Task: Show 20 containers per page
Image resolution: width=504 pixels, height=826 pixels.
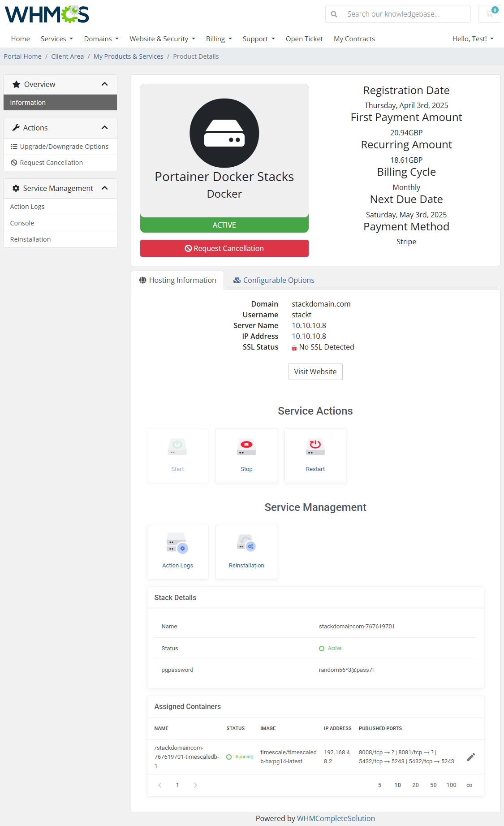Action: click(416, 785)
